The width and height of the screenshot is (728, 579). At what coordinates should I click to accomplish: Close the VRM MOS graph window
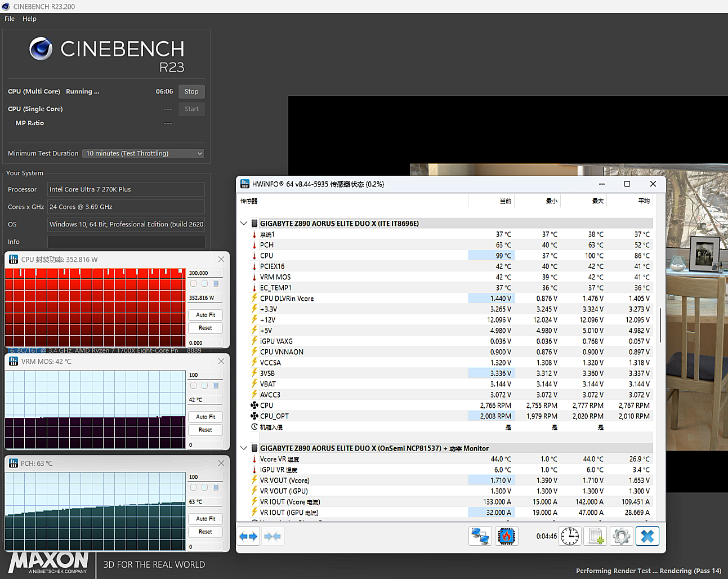tap(221, 361)
